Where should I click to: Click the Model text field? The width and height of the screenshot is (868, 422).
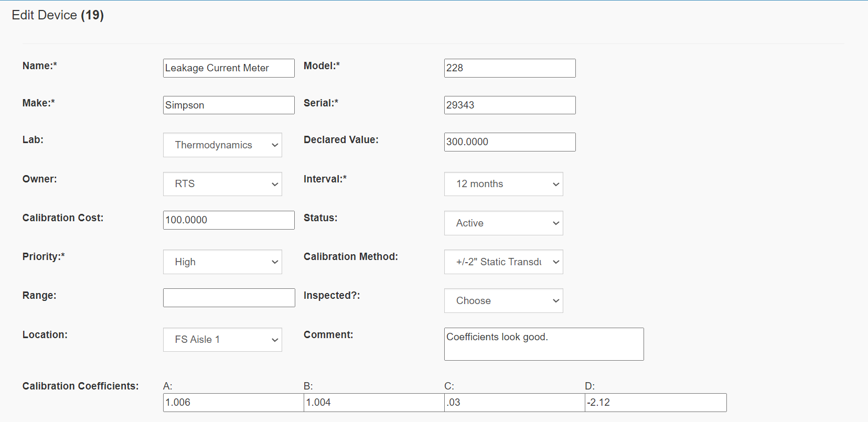509,68
